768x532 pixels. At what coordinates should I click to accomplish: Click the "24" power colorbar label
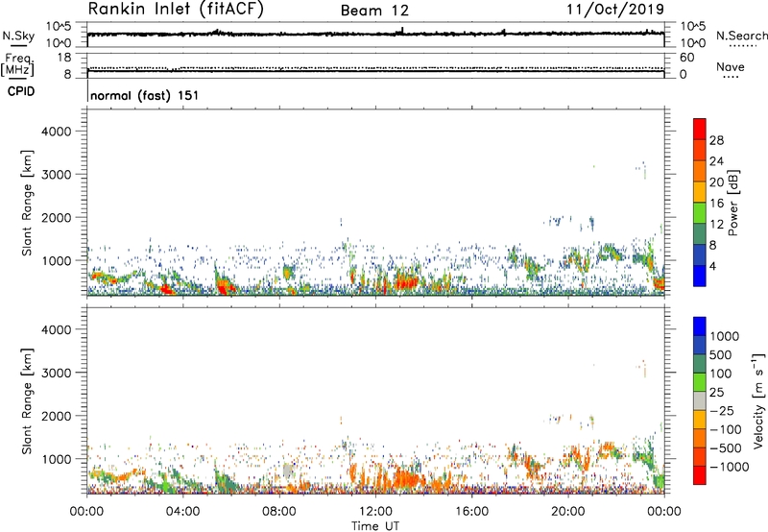[x=716, y=161]
